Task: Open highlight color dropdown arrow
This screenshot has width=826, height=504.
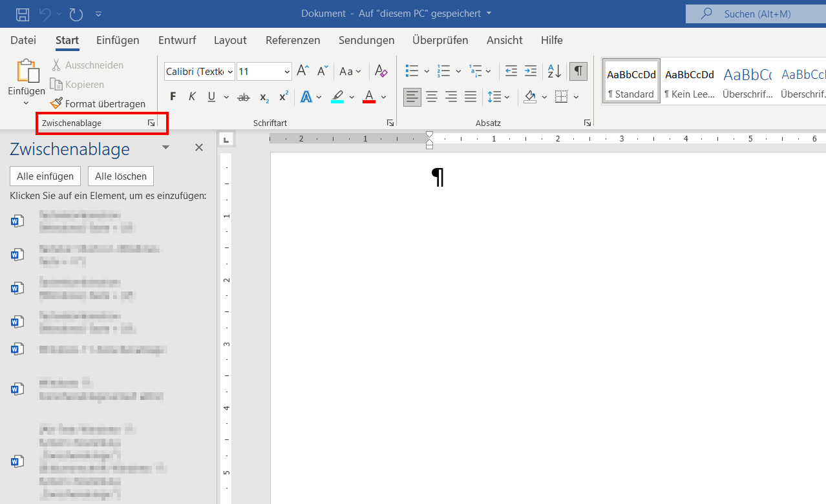Action: tap(352, 97)
